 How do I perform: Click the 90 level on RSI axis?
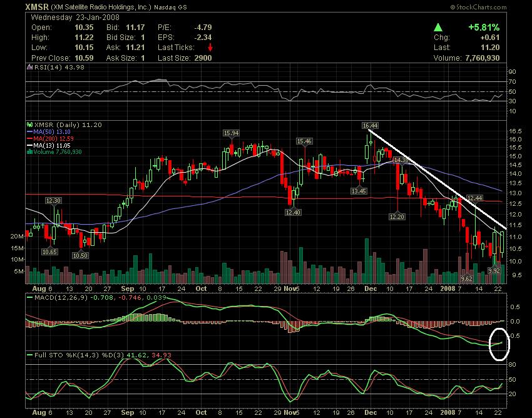(512, 71)
